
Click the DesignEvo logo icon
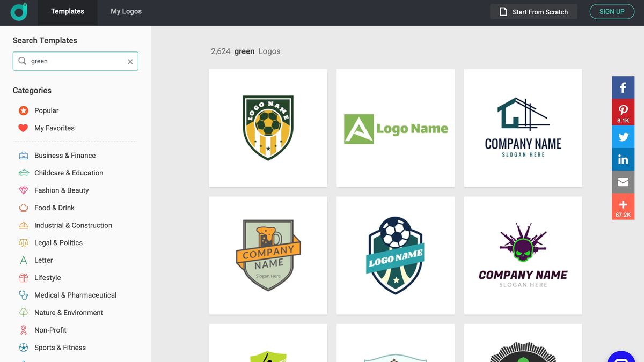[19, 12]
